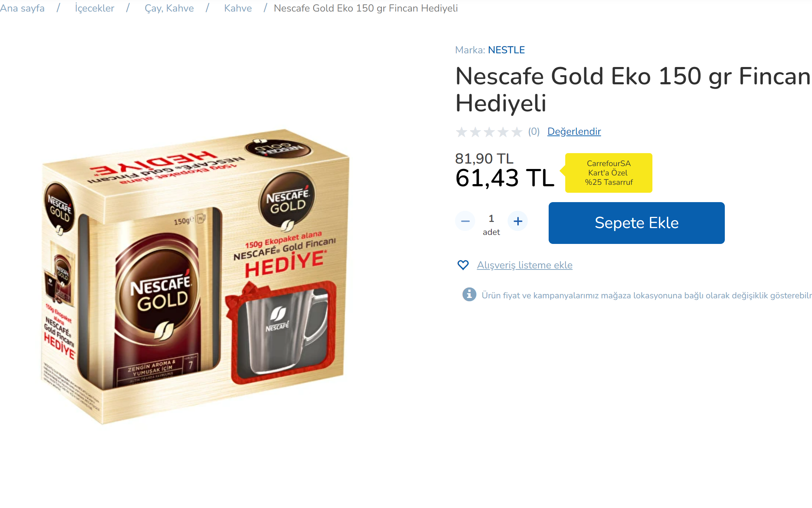The image size is (812, 508).
Task: Decrease quantity with the minus icon
Action: coord(465,221)
